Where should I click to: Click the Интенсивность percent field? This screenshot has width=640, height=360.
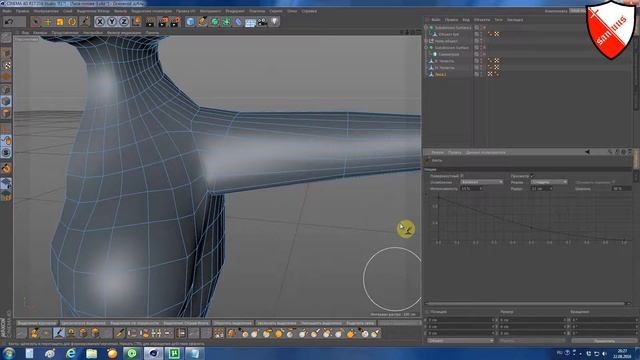click(471, 189)
